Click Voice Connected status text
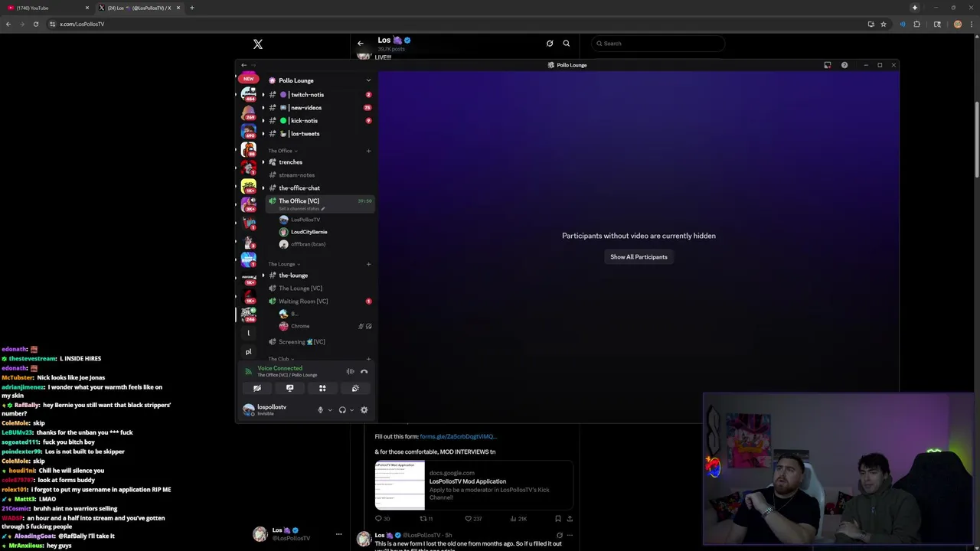 coord(279,368)
